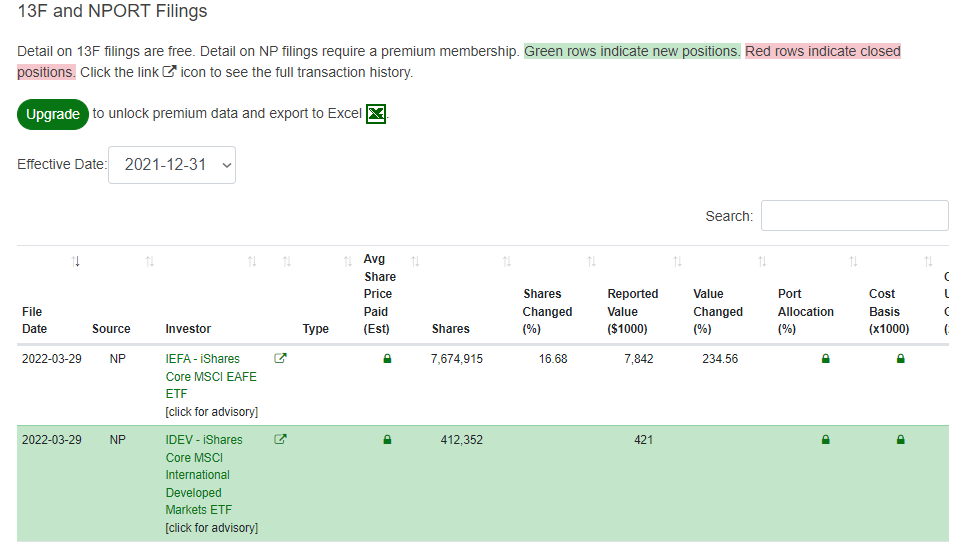Open IEFA transaction history link icon
The width and height of the screenshot is (967, 545).
[280, 359]
